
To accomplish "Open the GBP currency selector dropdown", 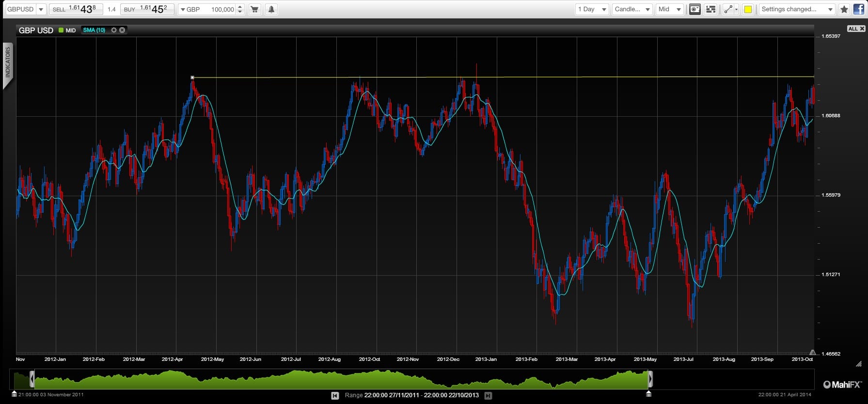I will point(183,9).
